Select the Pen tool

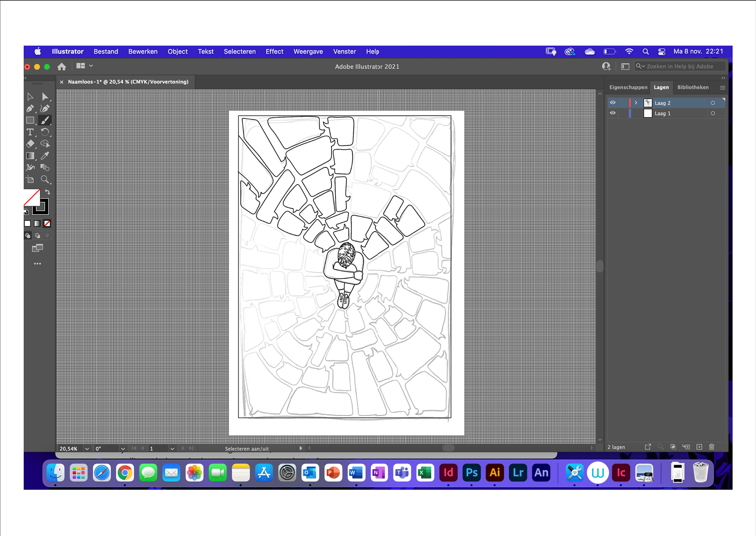click(30, 108)
